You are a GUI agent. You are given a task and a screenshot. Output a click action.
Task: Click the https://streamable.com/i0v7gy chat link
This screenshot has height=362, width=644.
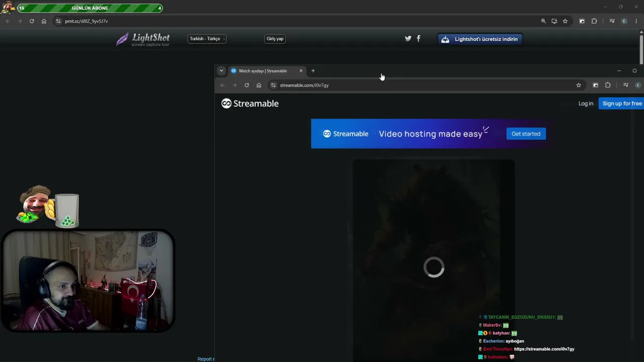544,349
